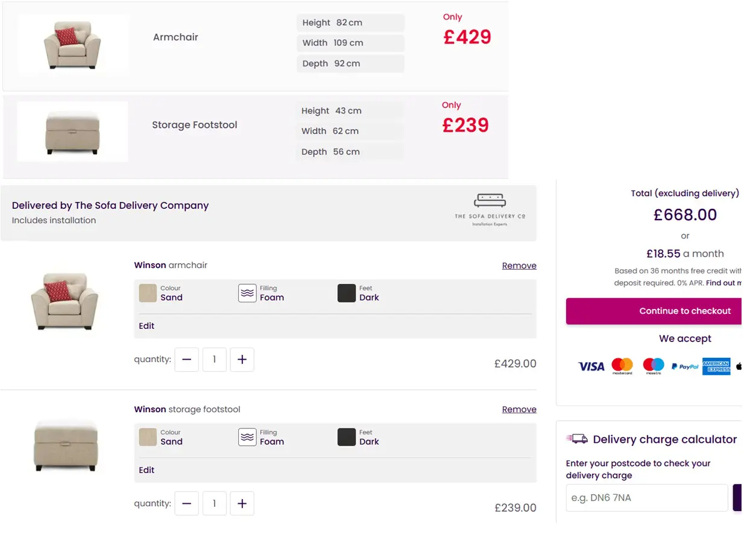Click the Visa payment icon
The width and height of the screenshot is (756, 534).
(591, 366)
